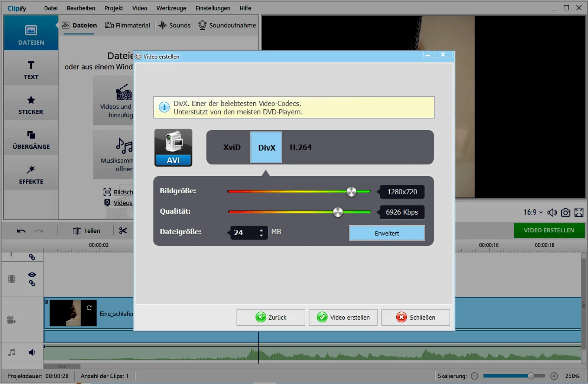The width and height of the screenshot is (588, 384).
Task: Click the AVI format camera icon
Action: click(x=173, y=148)
